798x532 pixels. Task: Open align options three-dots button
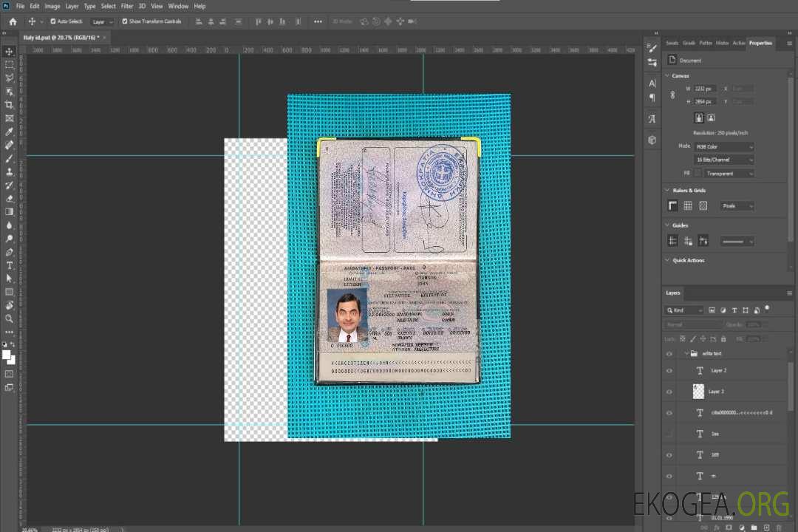coord(318,21)
